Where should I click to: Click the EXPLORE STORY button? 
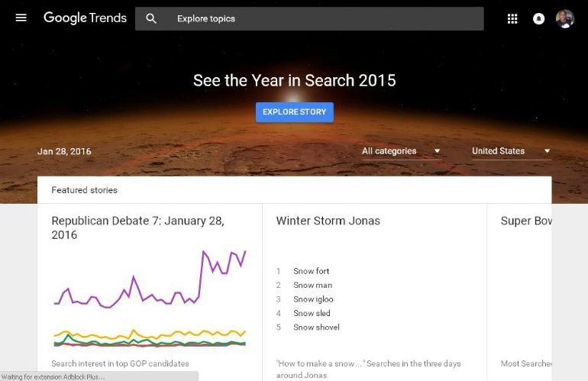(x=294, y=112)
